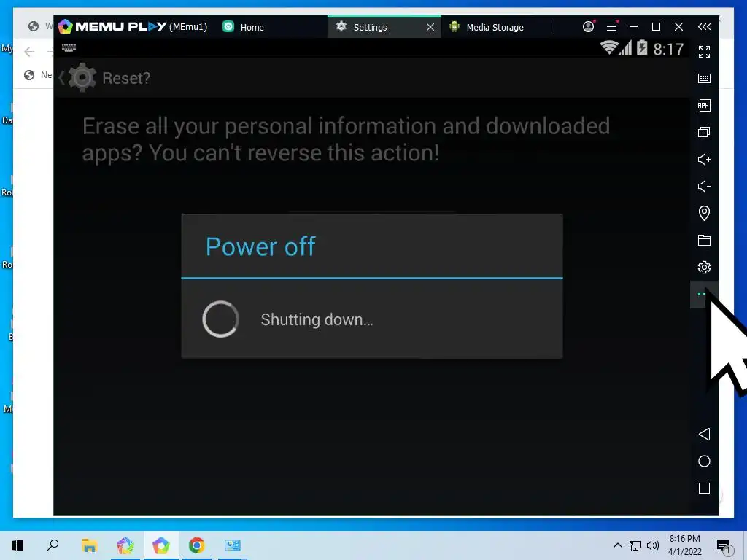Open shared folder icon in sidebar

tap(704, 240)
